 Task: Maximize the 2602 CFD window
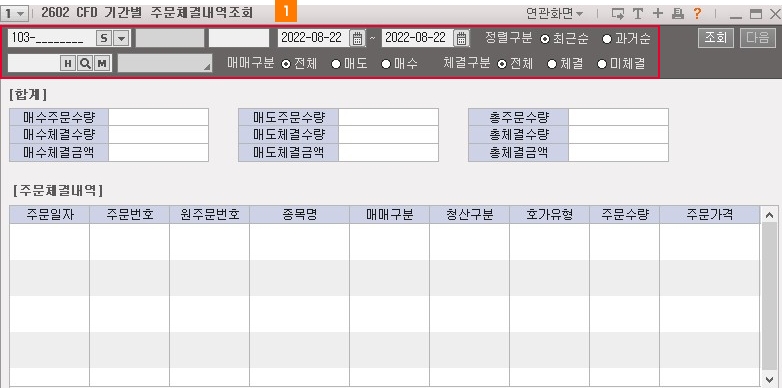(x=756, y=14)
